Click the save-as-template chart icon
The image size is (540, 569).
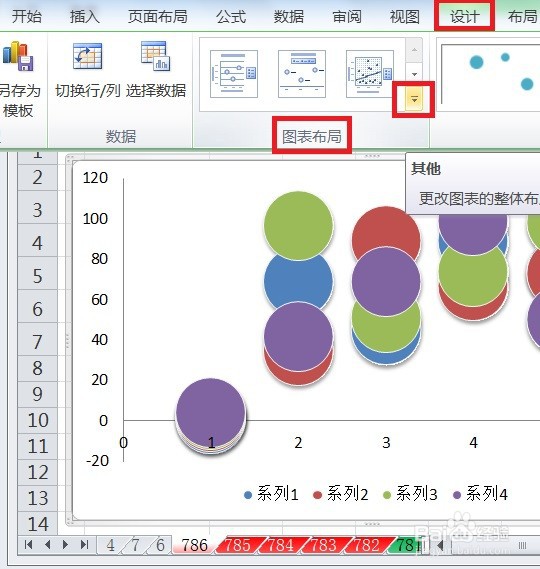click(x=18, y=56)
